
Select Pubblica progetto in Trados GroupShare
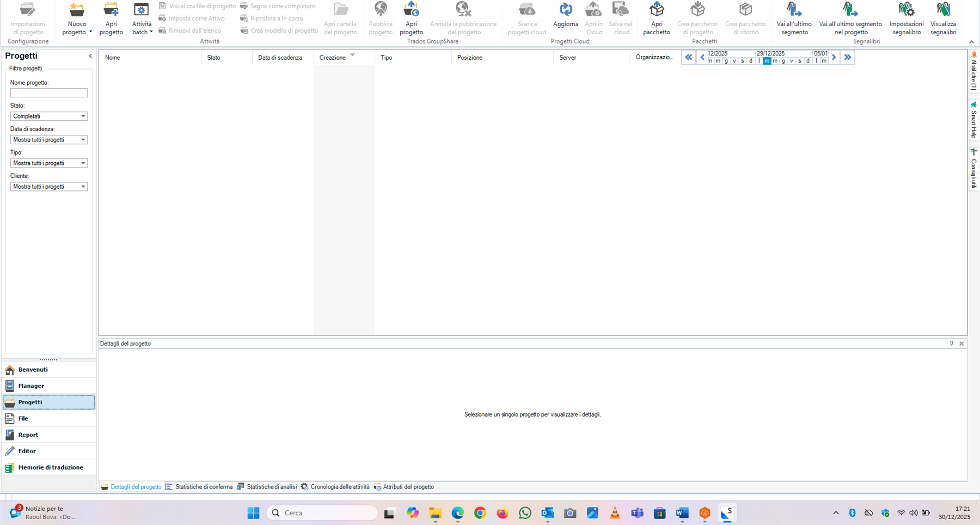point(380,19)
